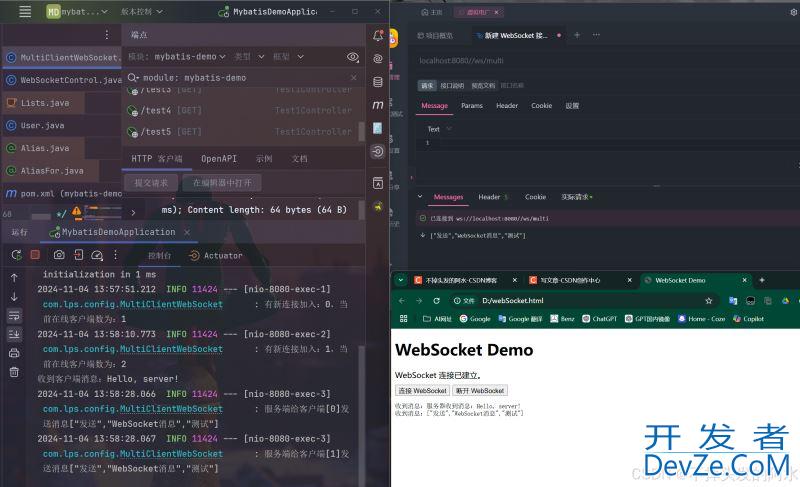Viewport: 800px width, 487px height.
Task: Open MultiClientWebSocket editor tab
Action: click(62, 58)
